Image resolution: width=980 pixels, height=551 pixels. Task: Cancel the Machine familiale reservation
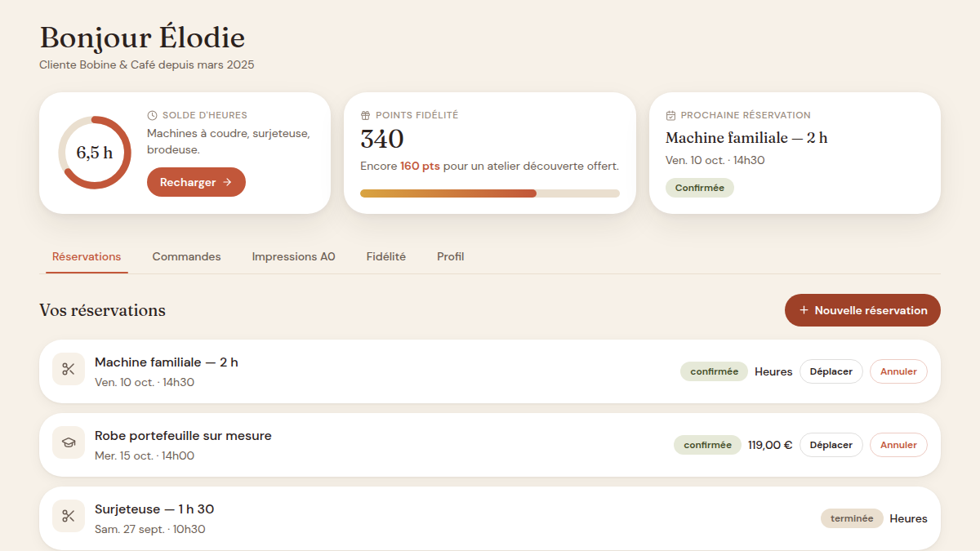click(x=898, y=371)
